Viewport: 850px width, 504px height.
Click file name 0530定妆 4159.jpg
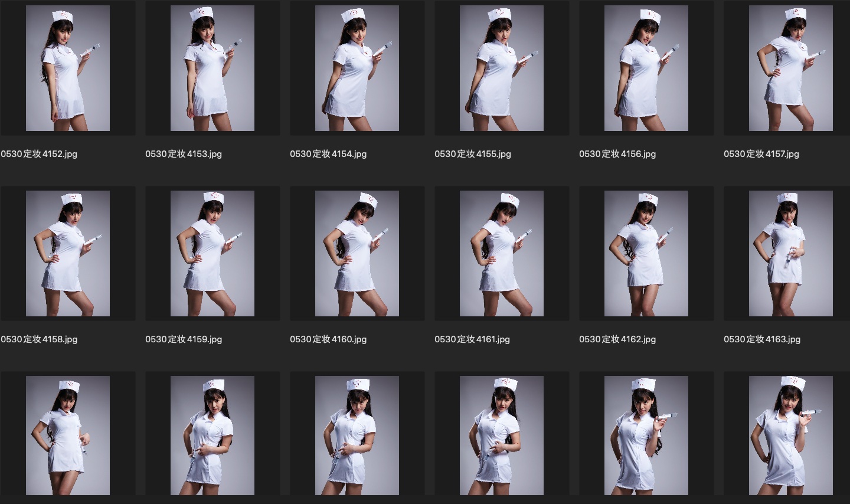tap(184, 339)
